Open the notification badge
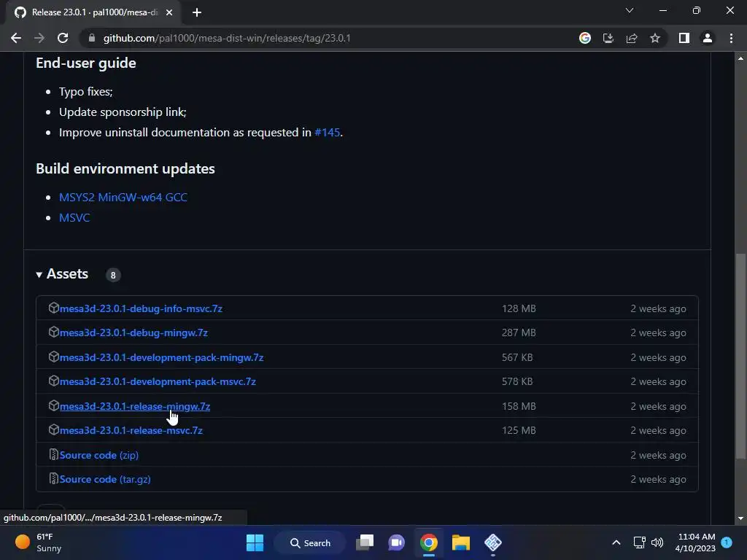The width and height of the screenshot is (747, 560). click(727, 542)
